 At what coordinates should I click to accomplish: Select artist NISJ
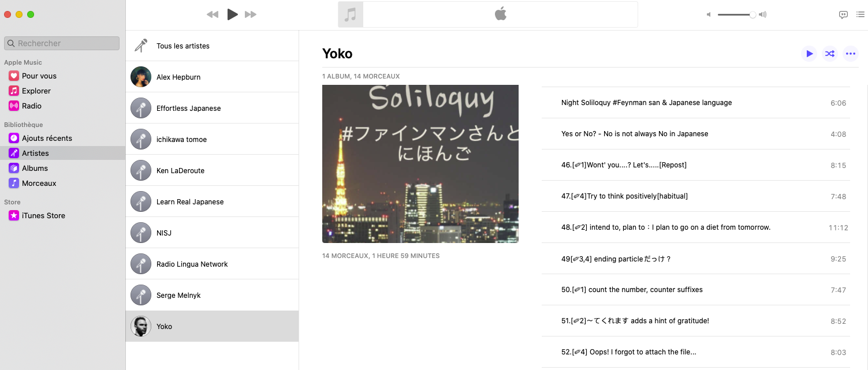coord(212,233)
